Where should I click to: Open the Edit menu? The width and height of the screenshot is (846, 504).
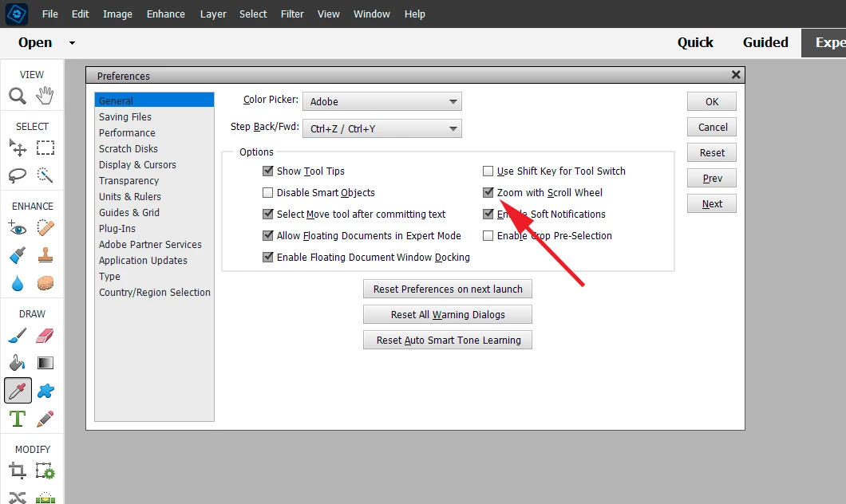[x=81, y=14]
